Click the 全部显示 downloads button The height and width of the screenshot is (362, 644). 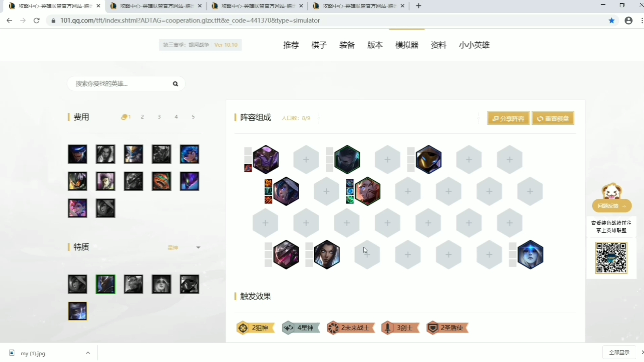tap(619, 353)
